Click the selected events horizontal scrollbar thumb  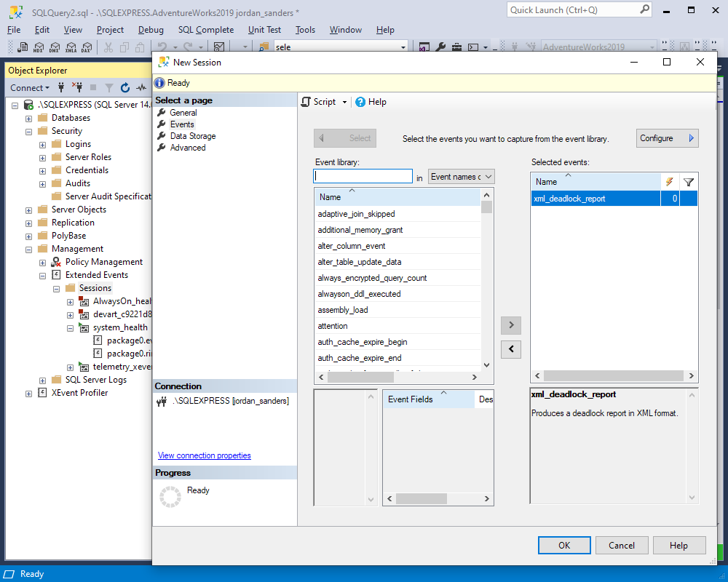[x=613, y=375]
